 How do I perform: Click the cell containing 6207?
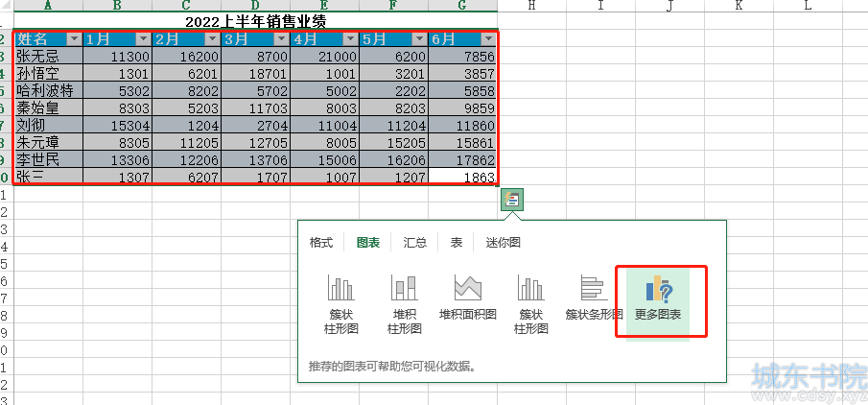(x=187, y=177)
